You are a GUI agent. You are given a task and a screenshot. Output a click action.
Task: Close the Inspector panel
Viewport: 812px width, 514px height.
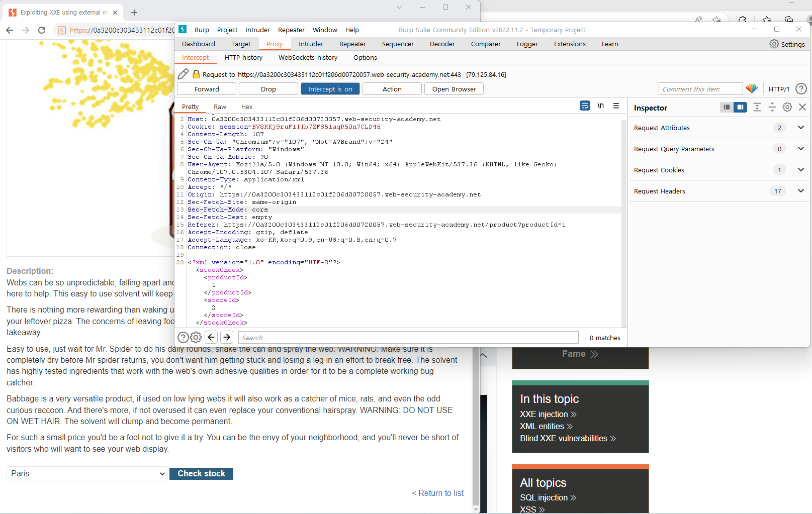click(x=802, y=107)
